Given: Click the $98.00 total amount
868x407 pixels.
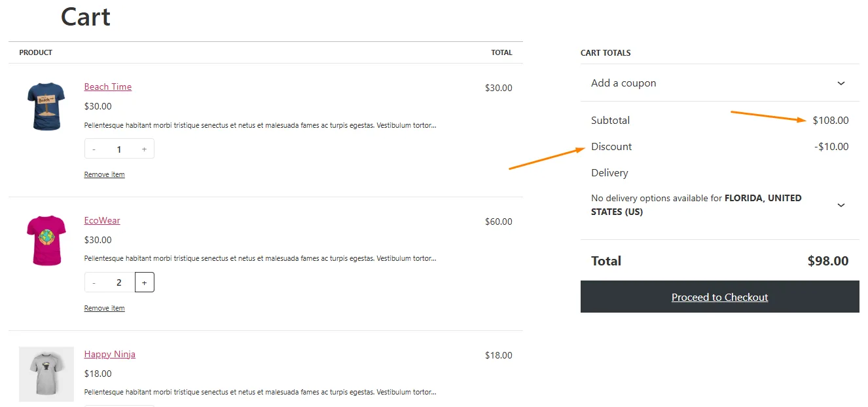Looking at the screenshot, I should 828,261.
